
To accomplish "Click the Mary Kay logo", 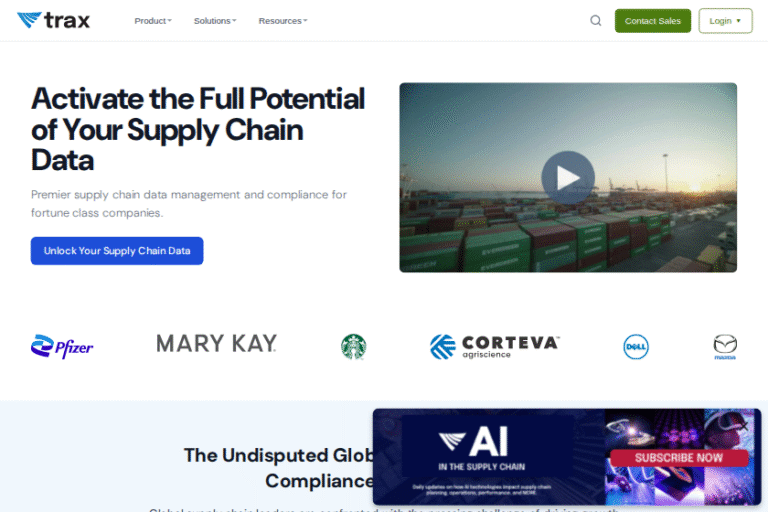I will pos(216,343).
